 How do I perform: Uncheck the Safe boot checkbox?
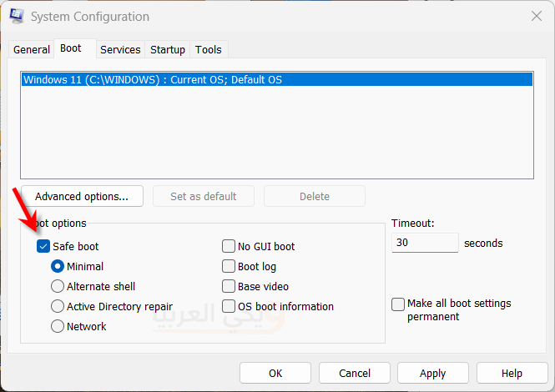(43, 246)
